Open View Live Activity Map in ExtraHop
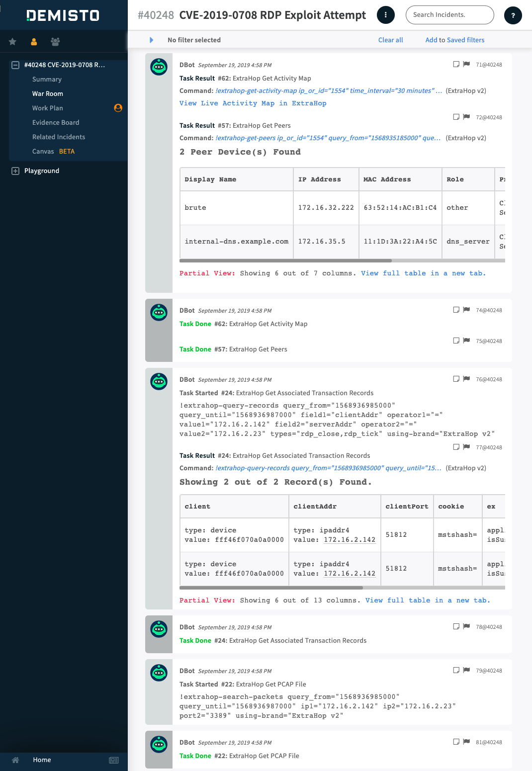This screenshot has width=532, height=771. 253,103
